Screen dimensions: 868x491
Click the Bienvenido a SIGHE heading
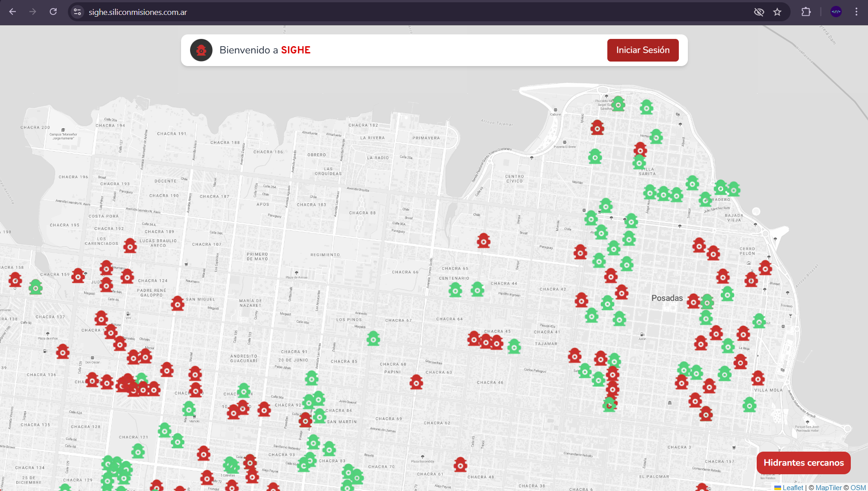(x=265, y=50)
